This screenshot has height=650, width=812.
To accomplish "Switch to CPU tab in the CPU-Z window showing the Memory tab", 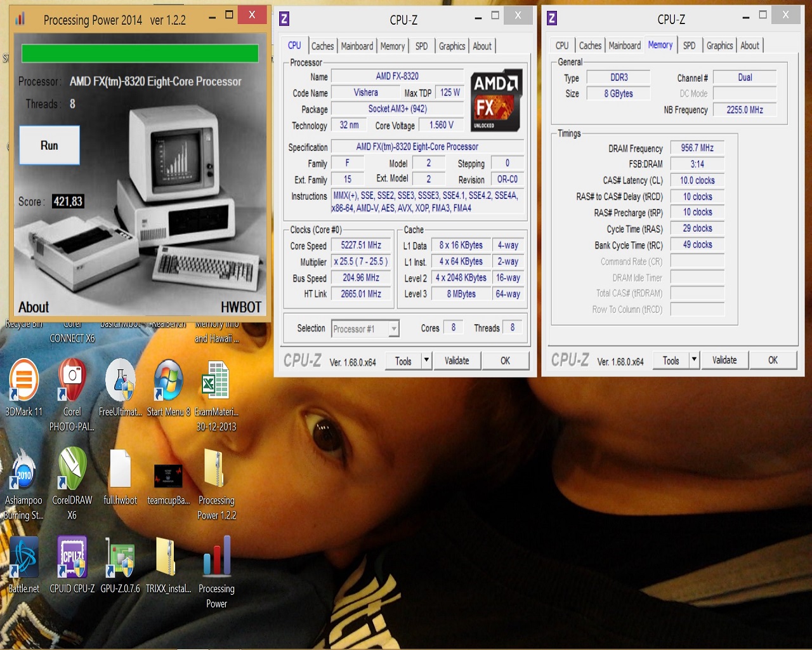I will coord(562,46).
